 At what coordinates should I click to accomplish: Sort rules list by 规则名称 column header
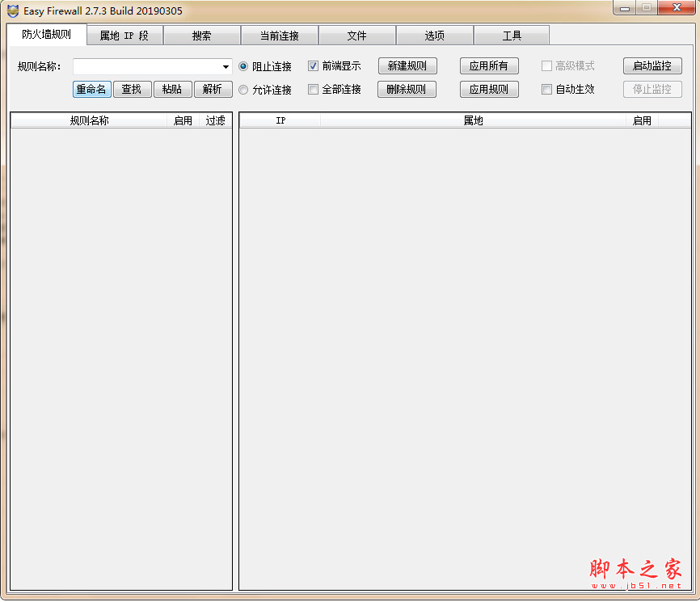tap(89, 120)
